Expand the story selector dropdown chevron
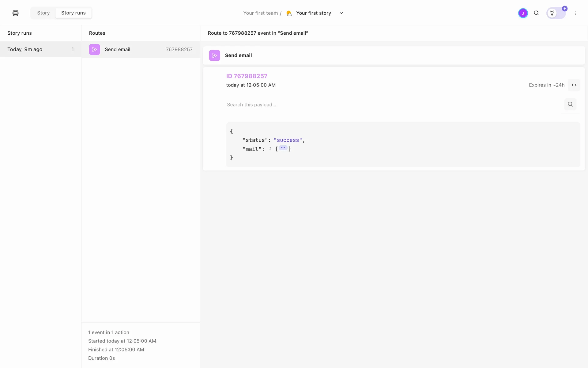This screenshot has width=588, height=368. pyautogui.click(x=341, y=13)
